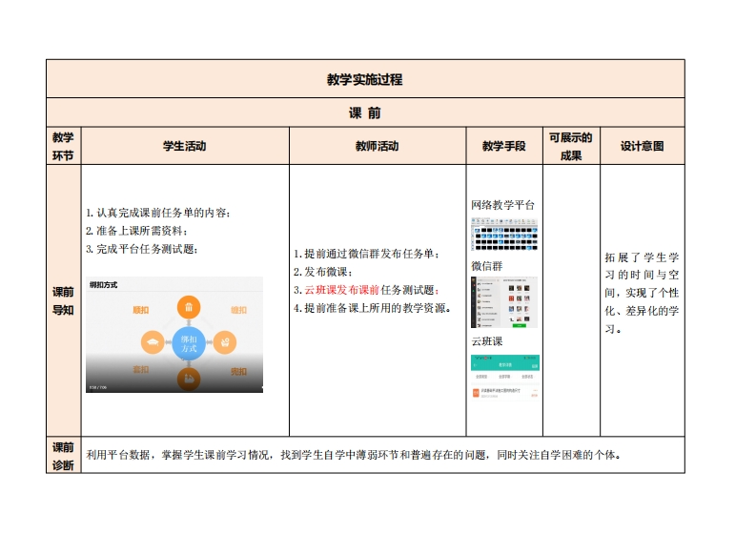
Task: Click the design intent text '拓展了学生学习的时间与空间'
Action: [x=642, y=275]
